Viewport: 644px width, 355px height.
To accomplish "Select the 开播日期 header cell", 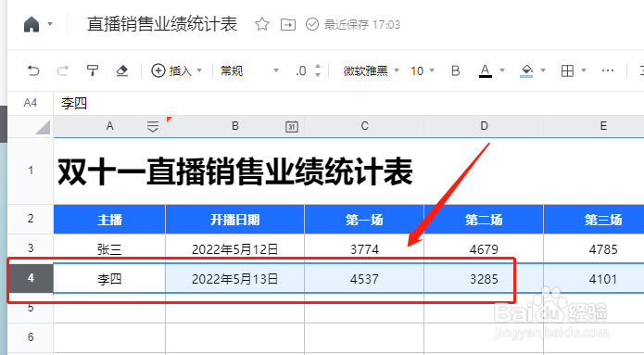I will [235, 220].
